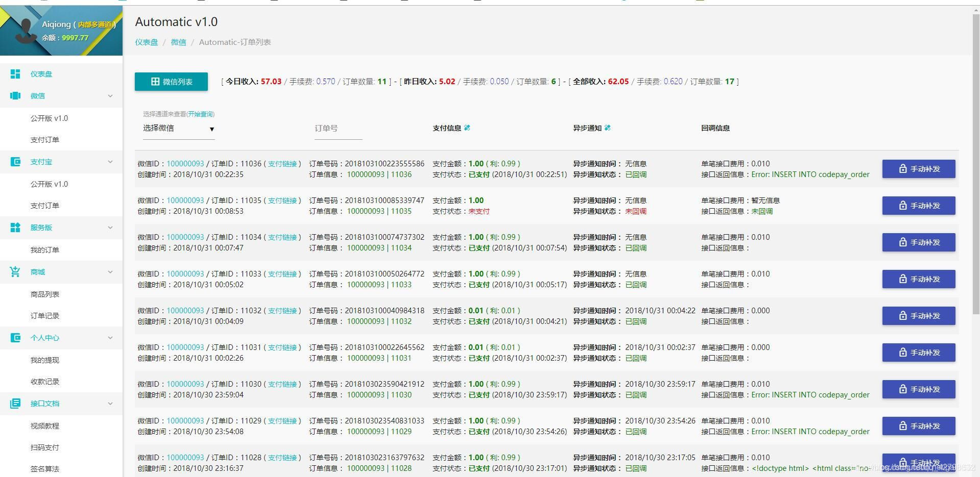Click 手动补发 for order 11032
980x477 pixels.
pos(919,316)
